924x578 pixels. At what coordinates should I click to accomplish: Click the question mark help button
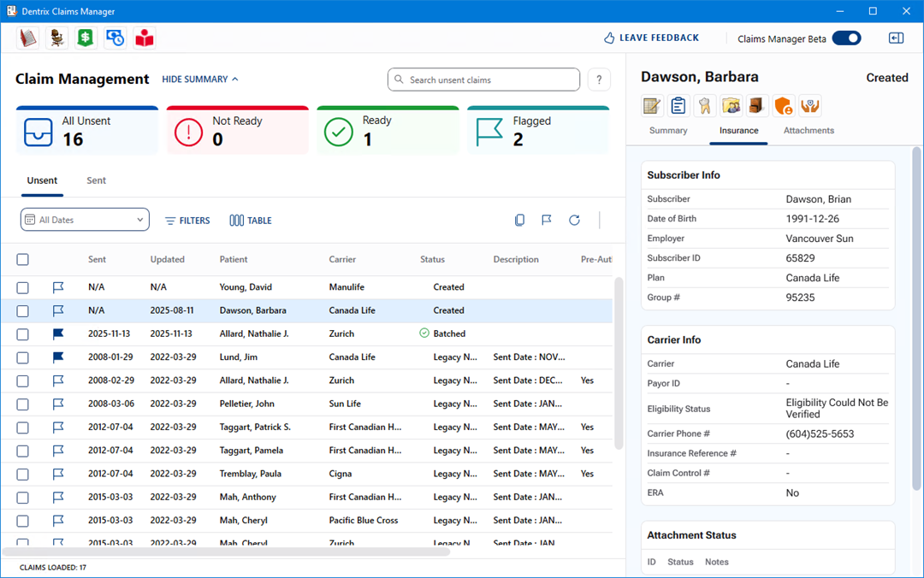coord(599,80)
